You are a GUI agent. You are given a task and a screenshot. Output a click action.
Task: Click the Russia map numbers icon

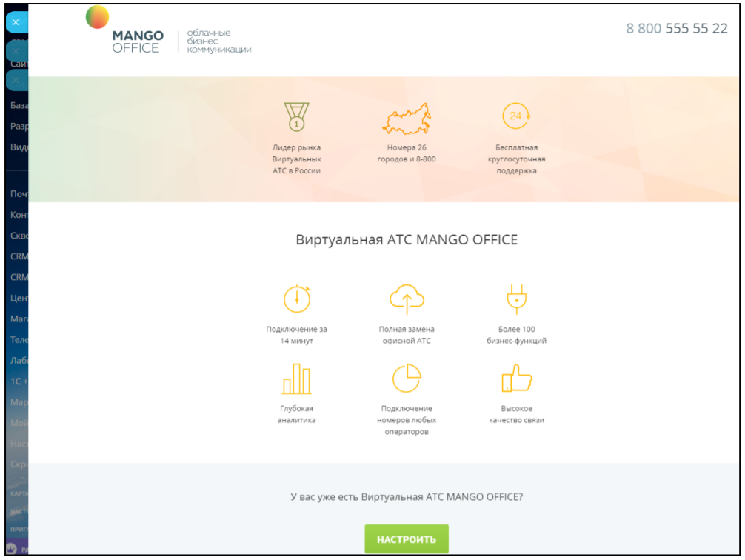pos(406,118)
